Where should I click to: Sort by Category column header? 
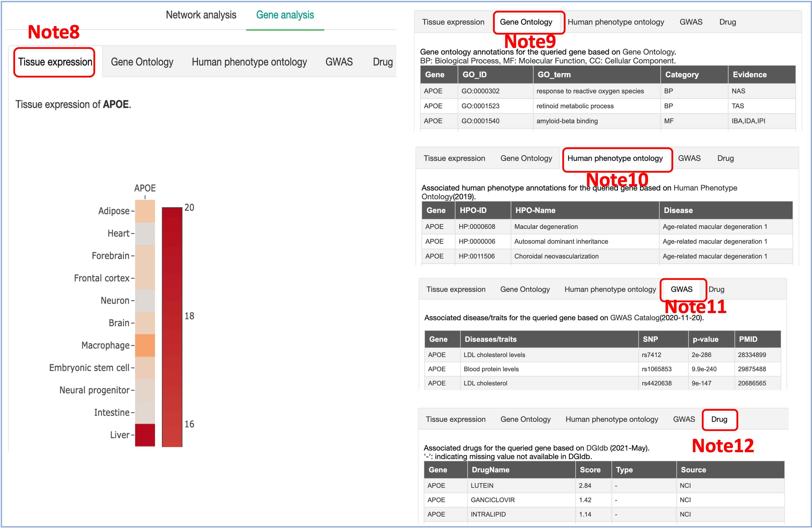[694, 75]
